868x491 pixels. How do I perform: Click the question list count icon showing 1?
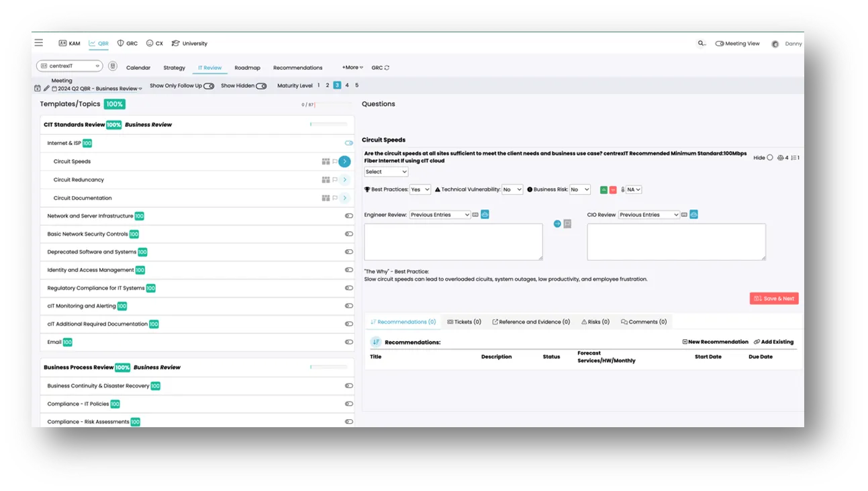pyautogui.click(x=795, y=158)
